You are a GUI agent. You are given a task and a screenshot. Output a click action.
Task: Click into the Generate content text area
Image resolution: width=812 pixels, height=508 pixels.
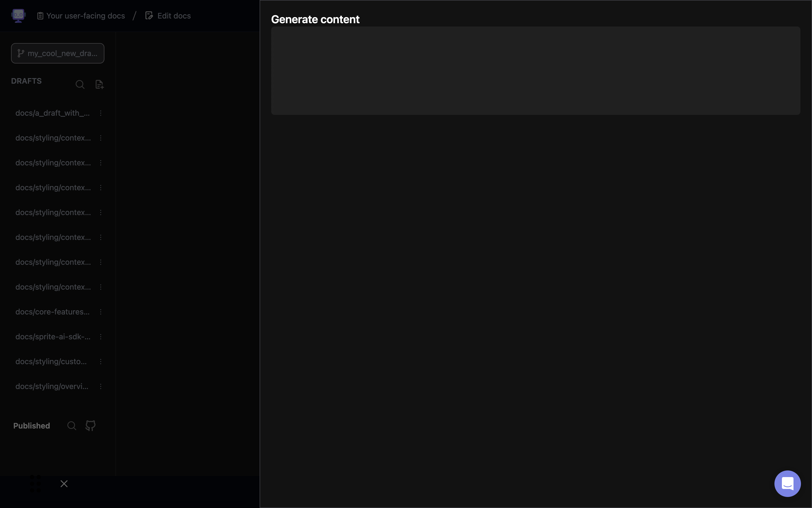tap(536, 71)
